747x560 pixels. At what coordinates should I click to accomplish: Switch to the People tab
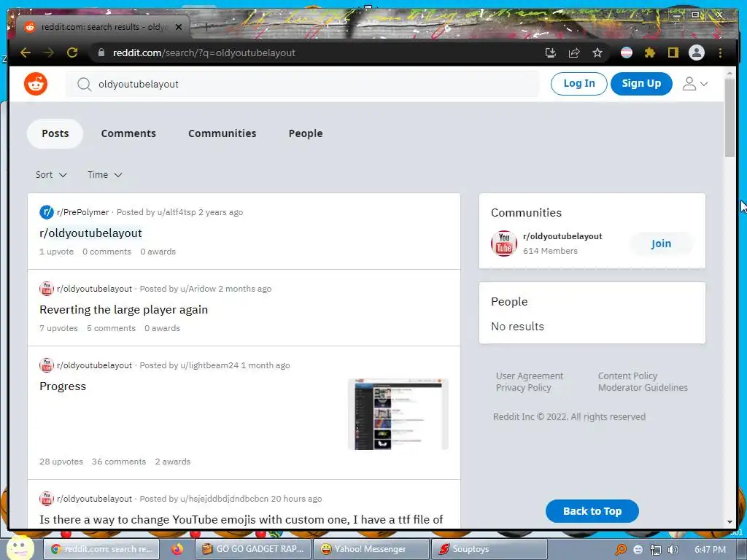[306, 133]
